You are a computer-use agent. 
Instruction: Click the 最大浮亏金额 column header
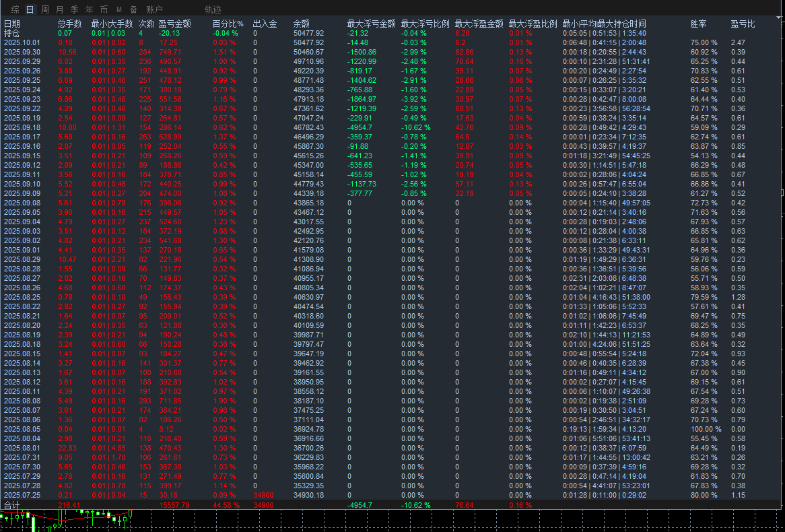[371, 24]
